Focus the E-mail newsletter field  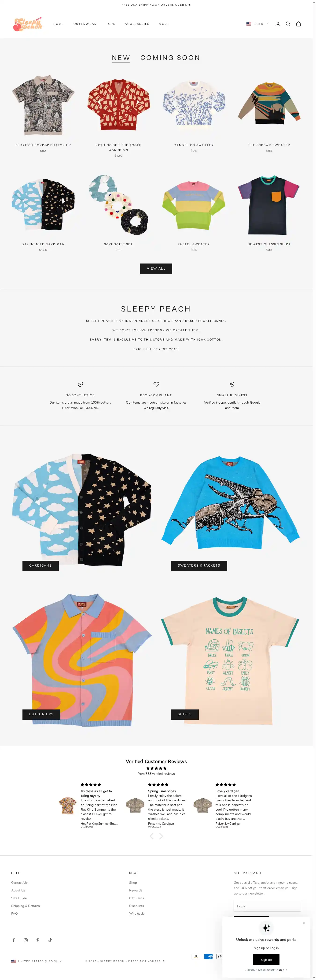(267, 906)
